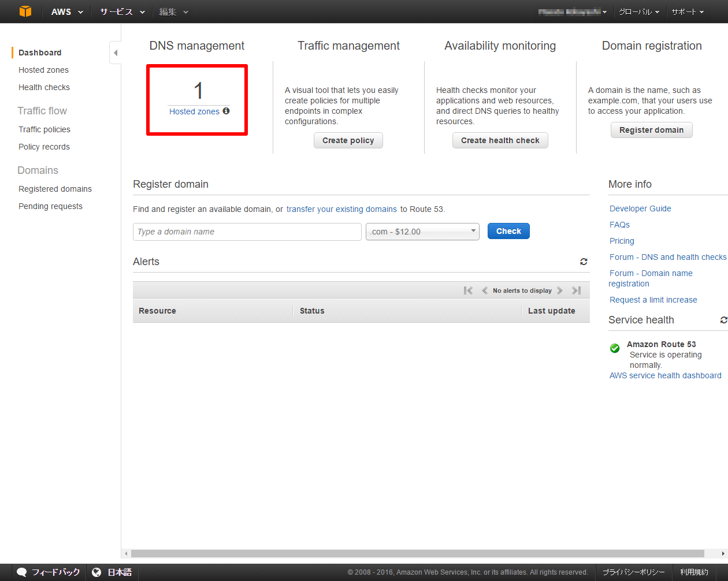Click the domain name input field
Screen dimensions: 728x581
[247, 232]
